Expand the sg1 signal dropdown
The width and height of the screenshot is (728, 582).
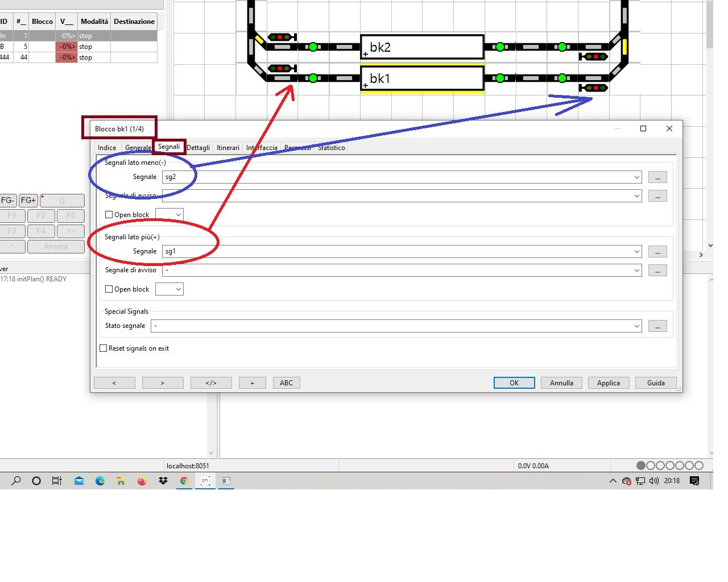click(x=636, y=251)
